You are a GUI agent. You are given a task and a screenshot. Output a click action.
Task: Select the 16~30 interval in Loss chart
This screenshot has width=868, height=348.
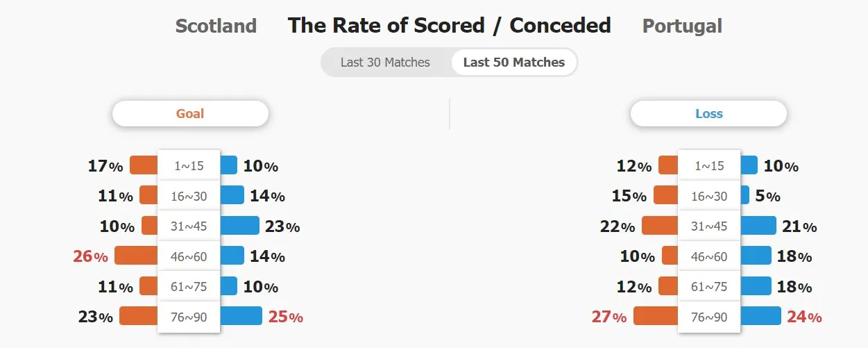click(709, 196)
